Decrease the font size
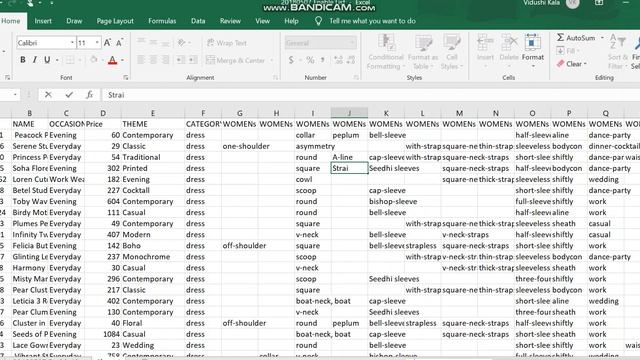The height and width of the screenshot is (360, 640). pos(119,42)
